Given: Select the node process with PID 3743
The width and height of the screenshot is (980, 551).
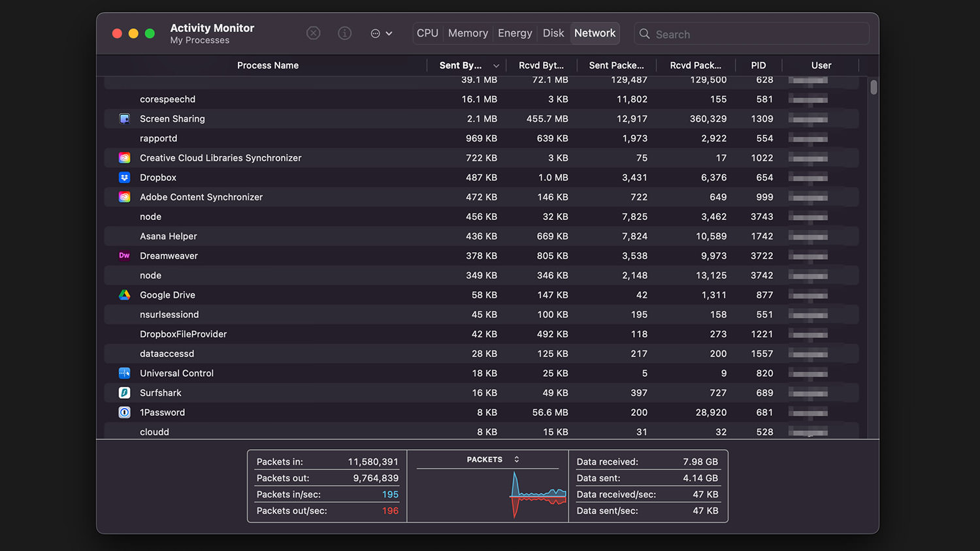Looking at the screenshot, I should pyautogui.click(x=482, y=217).
